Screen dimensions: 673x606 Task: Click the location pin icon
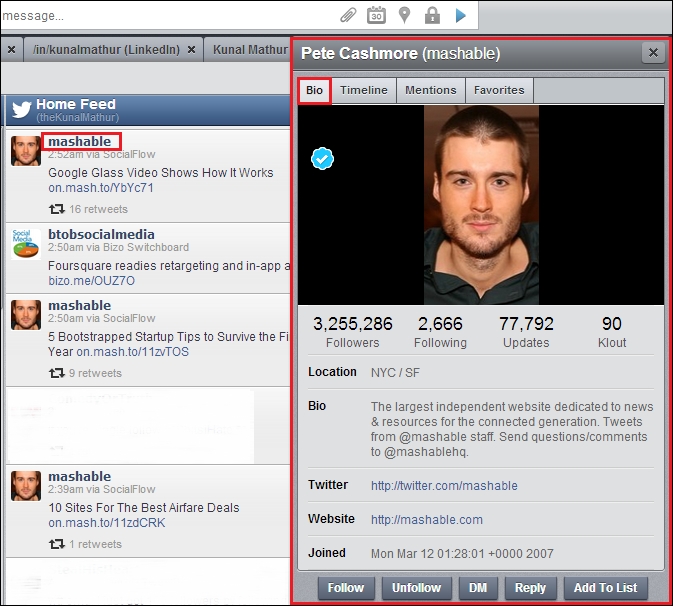[404, 15]
